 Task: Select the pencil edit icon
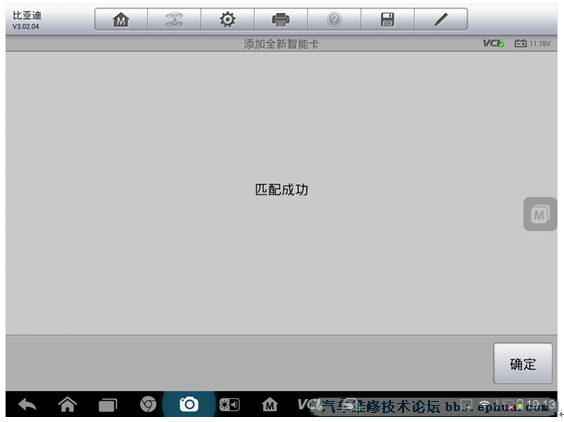point(441,19)
